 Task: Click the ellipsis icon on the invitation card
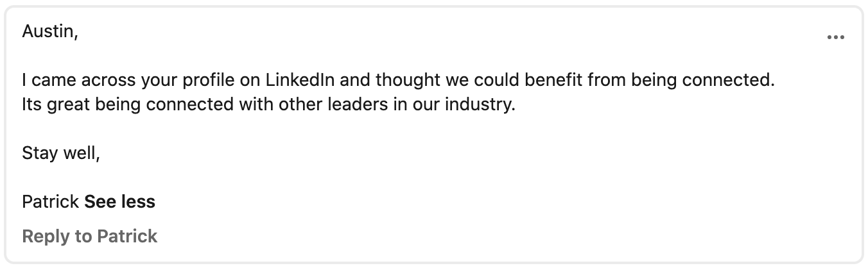(835, 38)
